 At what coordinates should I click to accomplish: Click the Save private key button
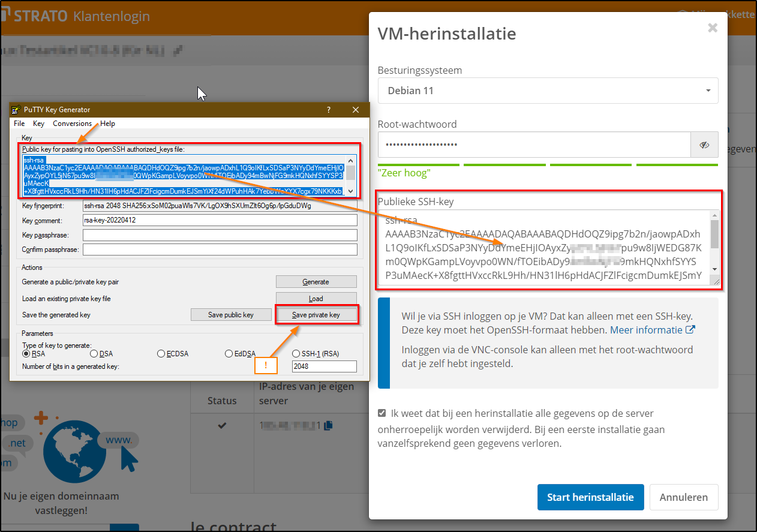[x=317, y=314]
